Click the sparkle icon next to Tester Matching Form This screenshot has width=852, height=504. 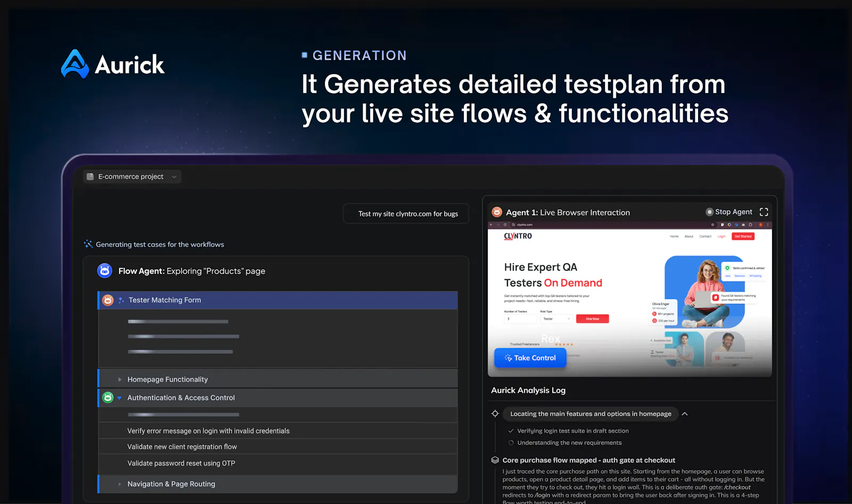coord(121,300)
